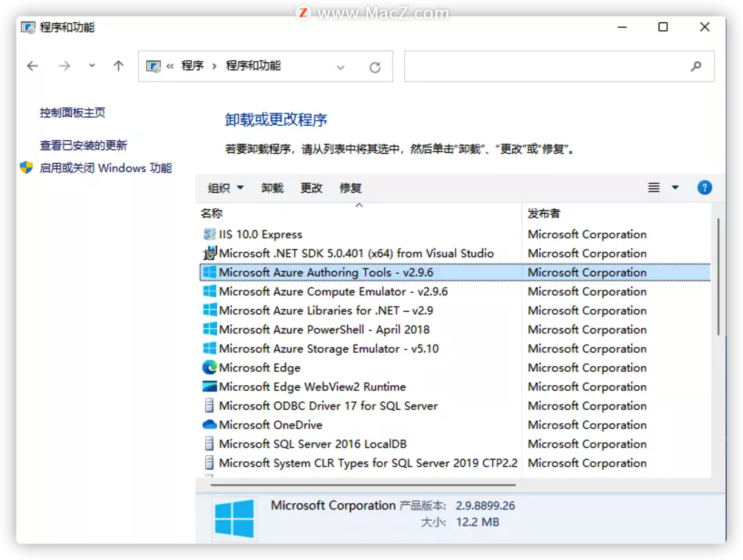Open 控制面板主页 link
743x560 pixels.
(x=73, y=113)
